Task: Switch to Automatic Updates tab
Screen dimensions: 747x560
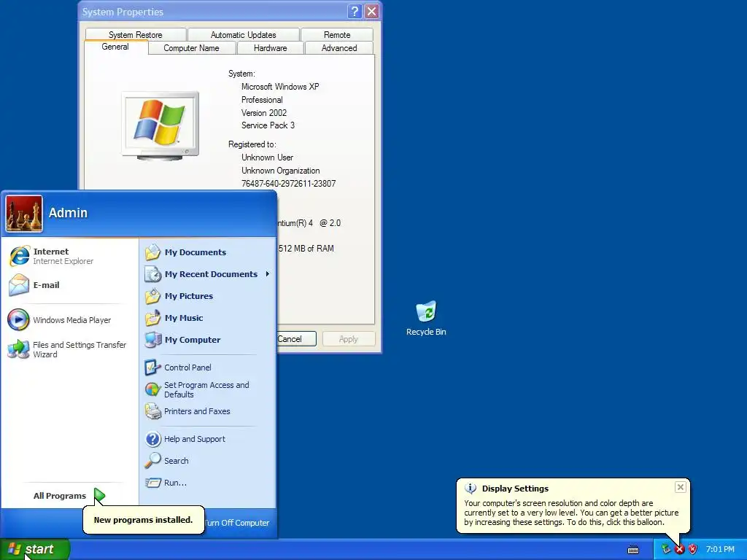Action: pos(244,35)
